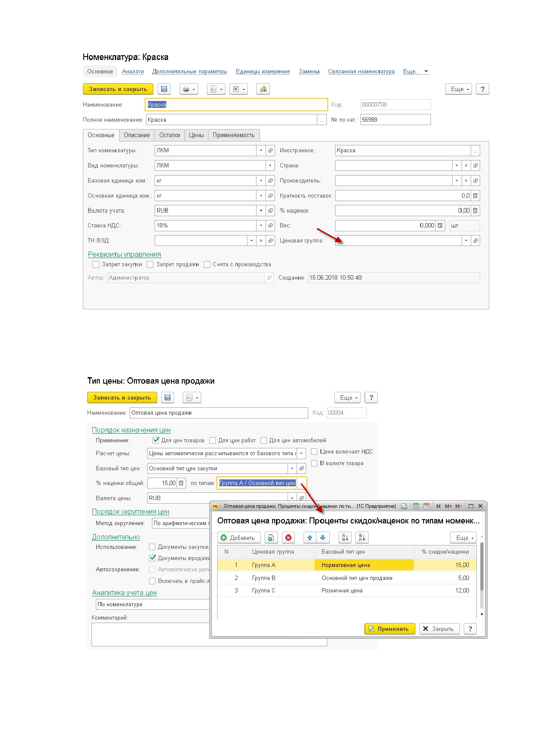
Task: Expand the Тип номенклатуры dropdown arrow
Action: coord(261,151)
